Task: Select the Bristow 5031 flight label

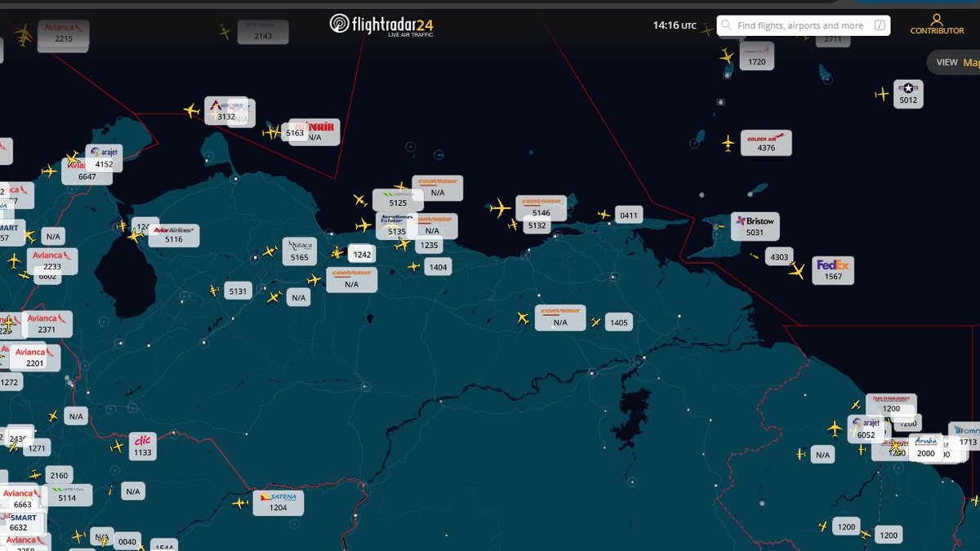Action: [x=755, y=226]
